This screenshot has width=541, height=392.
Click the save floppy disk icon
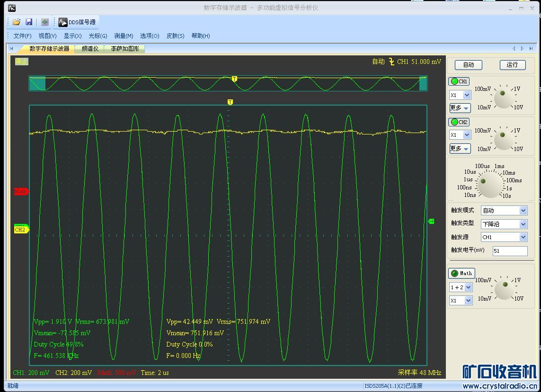(x=29, y=22)
